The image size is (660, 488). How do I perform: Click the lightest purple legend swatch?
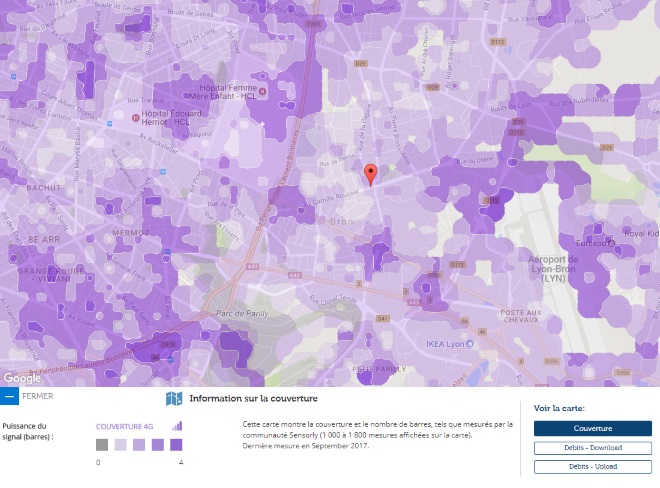point(120,445)
